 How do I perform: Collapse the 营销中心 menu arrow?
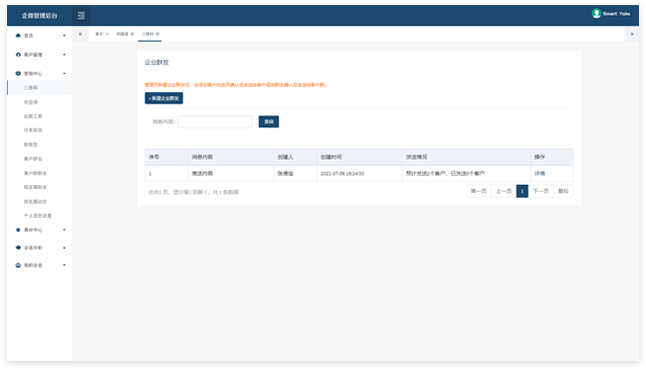64,73
